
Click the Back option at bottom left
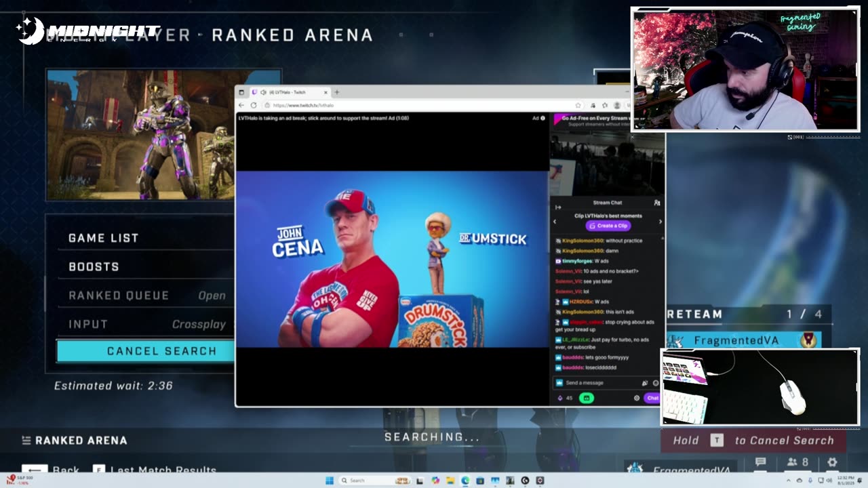pyautogui.click(x=52, y=470)
